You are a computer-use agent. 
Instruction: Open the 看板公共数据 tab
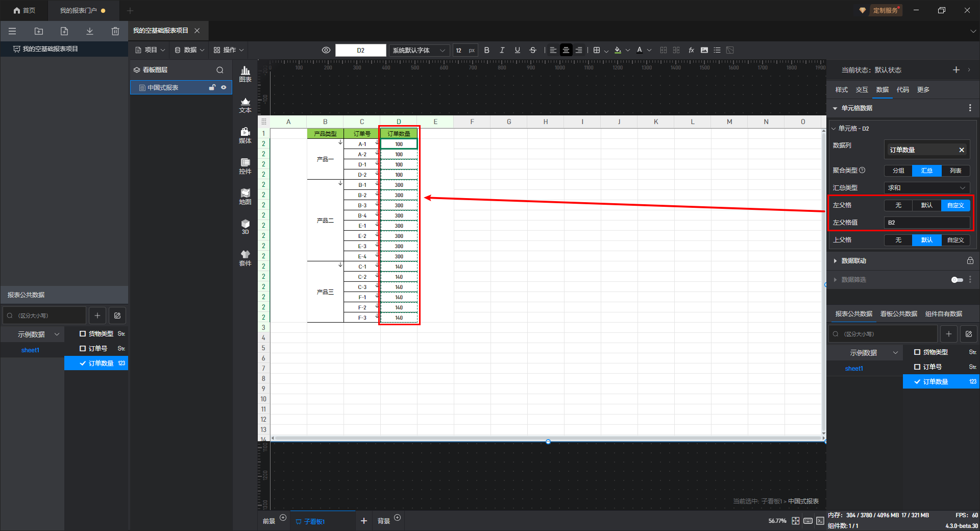pyautogui.click(x=898, y=314)
